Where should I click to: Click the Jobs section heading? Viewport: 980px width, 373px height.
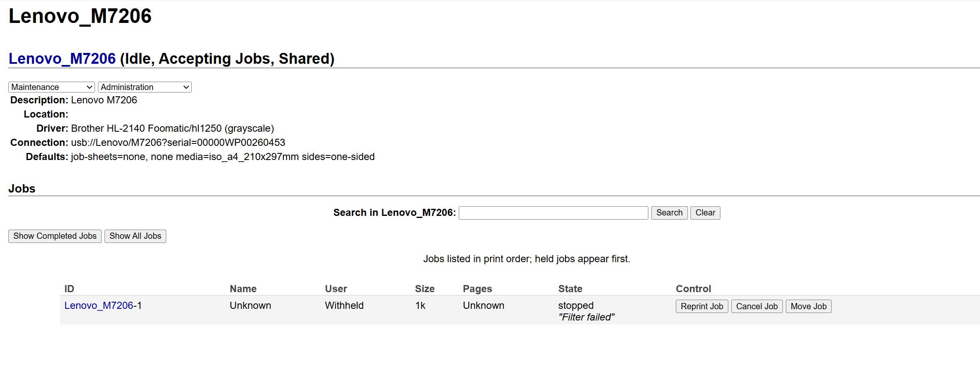22,189
